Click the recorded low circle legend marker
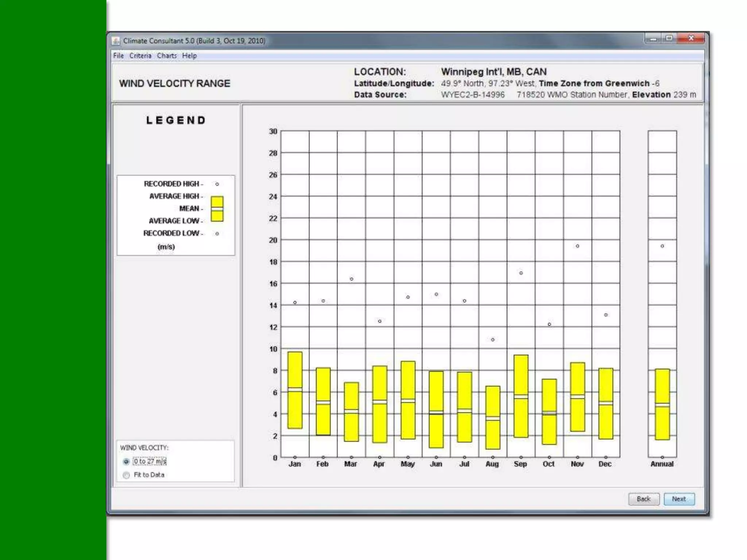 [x=217, y=234]
